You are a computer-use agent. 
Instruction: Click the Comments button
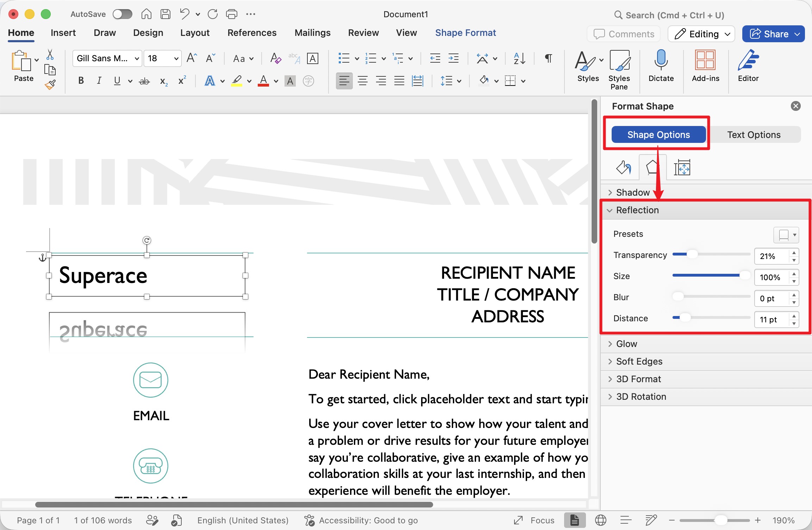click(x=624, y=34)
